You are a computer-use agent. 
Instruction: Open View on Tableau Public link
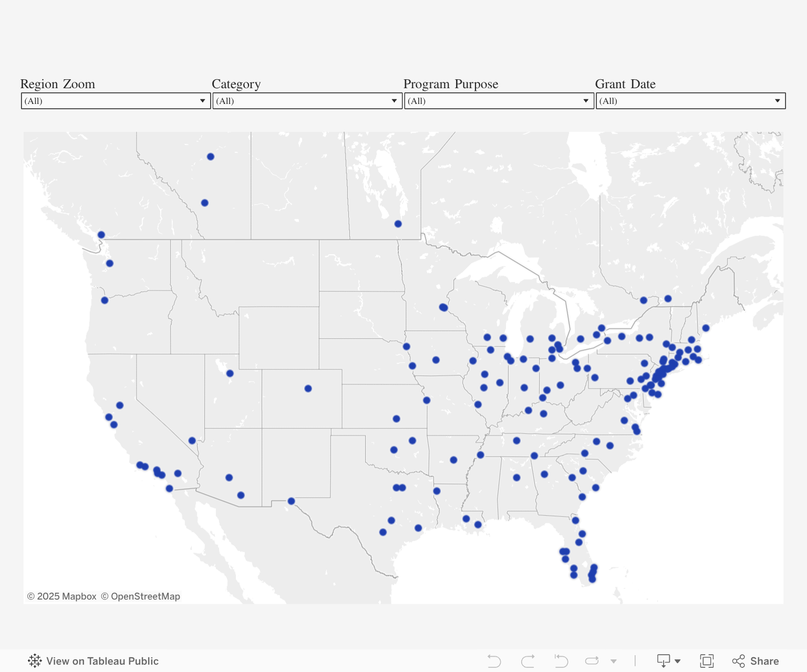tap(93, 661)
